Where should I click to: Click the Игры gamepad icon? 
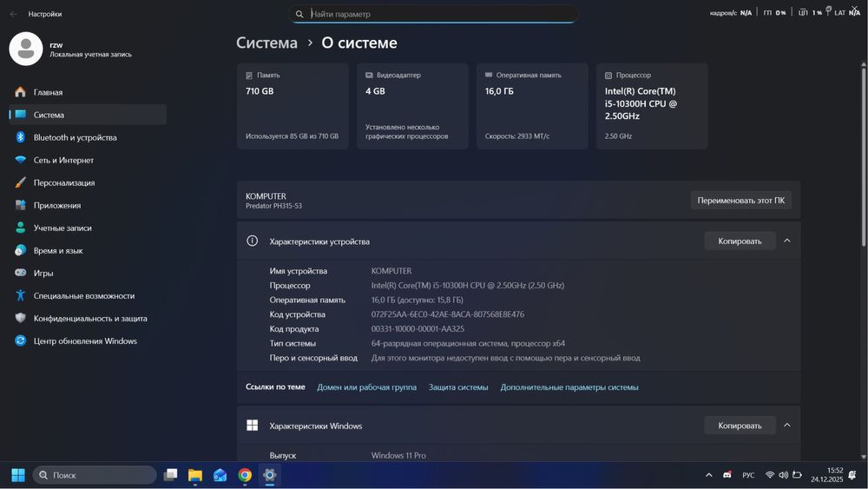pos(21,273)
